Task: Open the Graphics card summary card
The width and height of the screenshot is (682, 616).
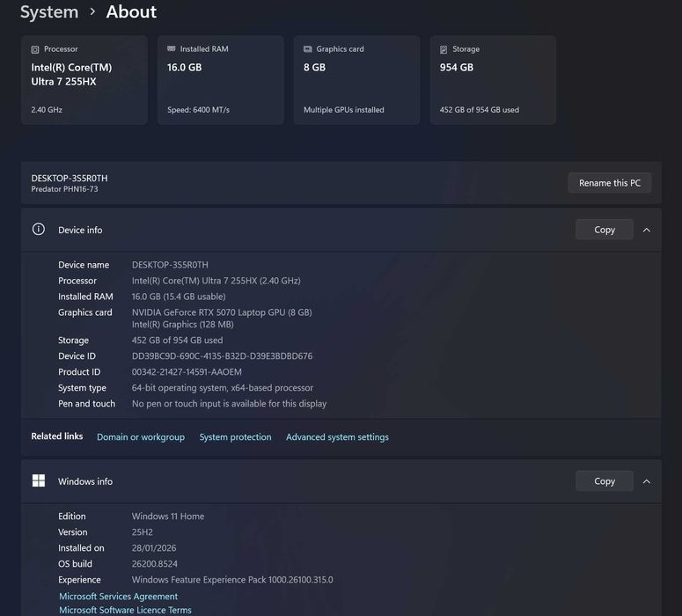Action: [x=356, y=80]
